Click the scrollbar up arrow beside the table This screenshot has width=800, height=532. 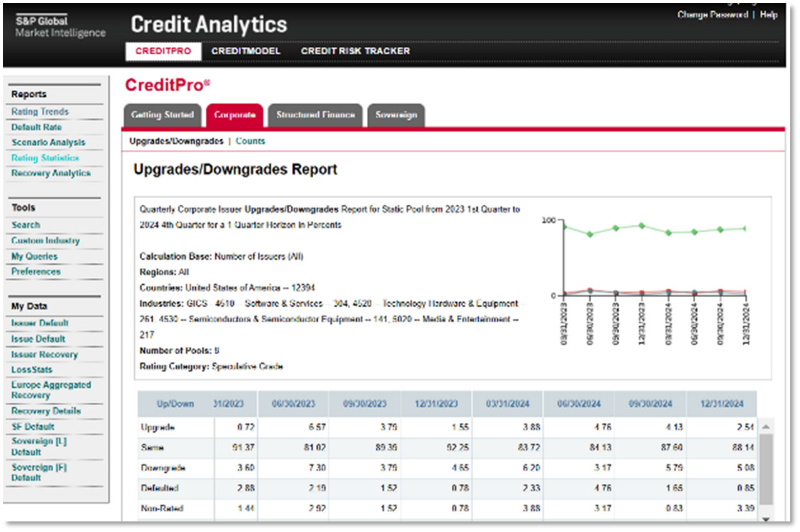(x=766, y=426)
